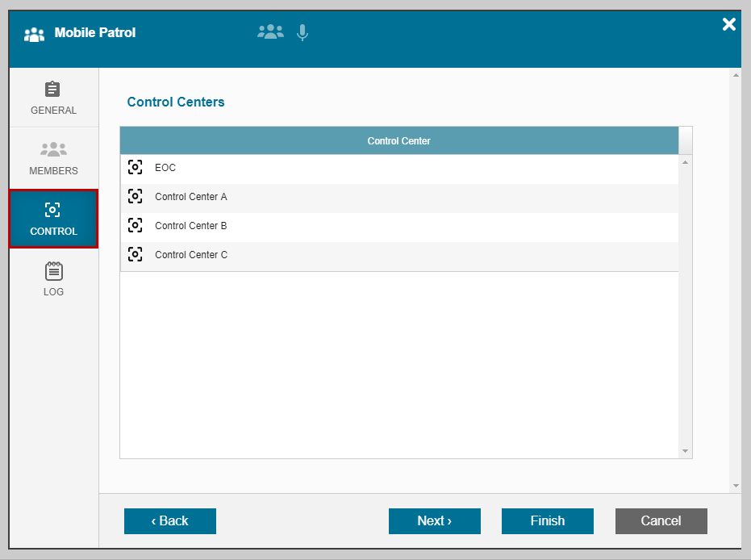Viewport: 751px width, 560px height.
Task: Switch to the MEMBERS tab
Action: pos(53,158)
